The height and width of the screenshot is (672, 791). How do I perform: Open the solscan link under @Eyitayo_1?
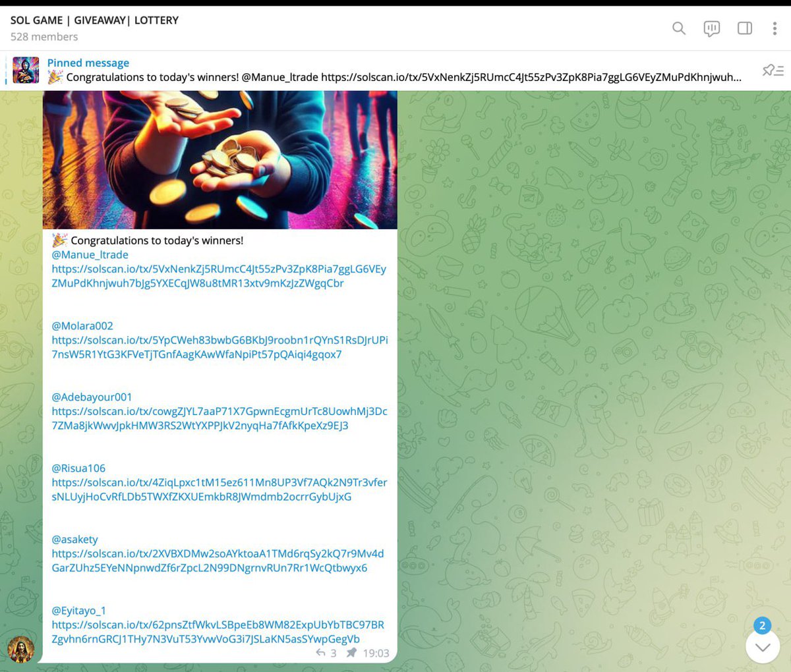click(x=218, y=632)
